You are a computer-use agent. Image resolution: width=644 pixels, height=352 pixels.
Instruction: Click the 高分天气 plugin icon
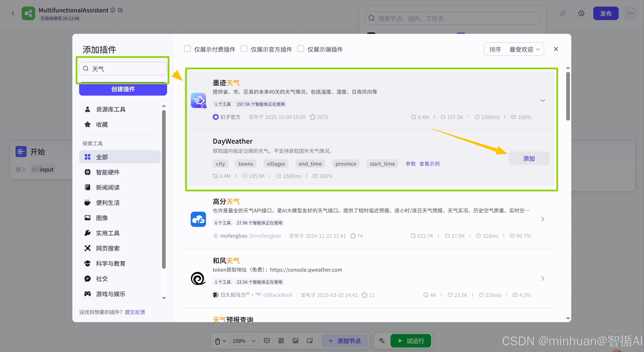coord(198,219)
